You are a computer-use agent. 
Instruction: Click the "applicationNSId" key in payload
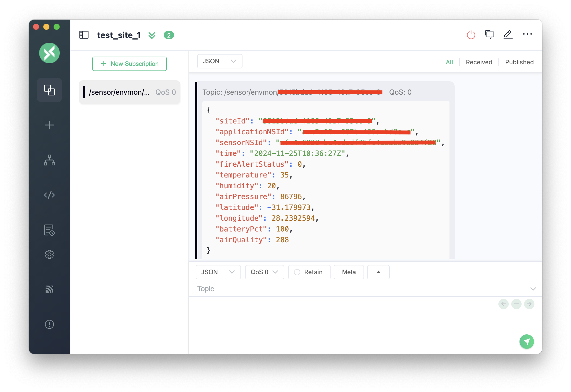(252, 132)
